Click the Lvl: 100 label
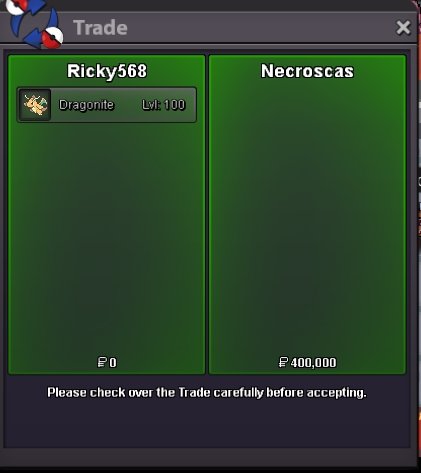Image resolution: width=421 pixels, height=473 pixels. click(163, 105)
